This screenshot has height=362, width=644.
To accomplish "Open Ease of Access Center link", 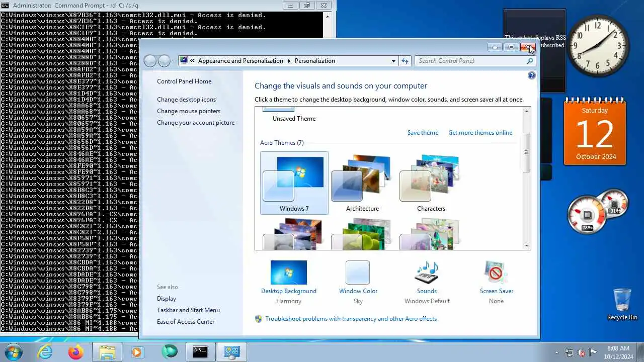I will [x=186, y=322].
